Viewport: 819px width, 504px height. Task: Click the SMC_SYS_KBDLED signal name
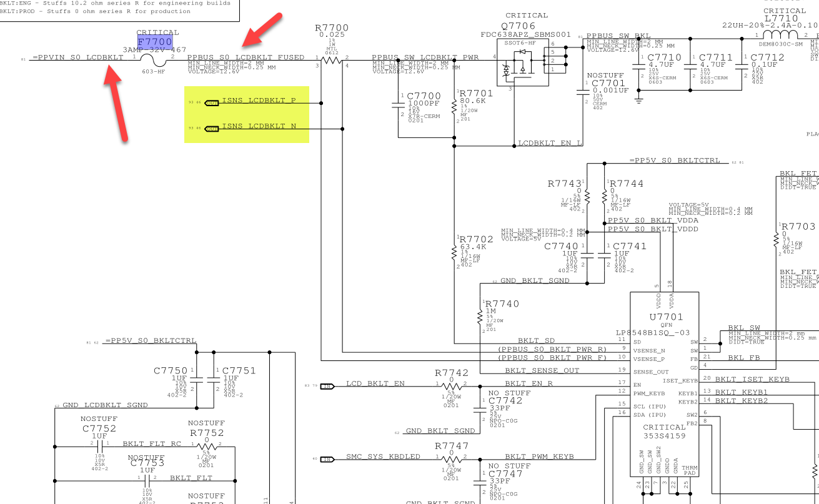(x=383, y=457)
